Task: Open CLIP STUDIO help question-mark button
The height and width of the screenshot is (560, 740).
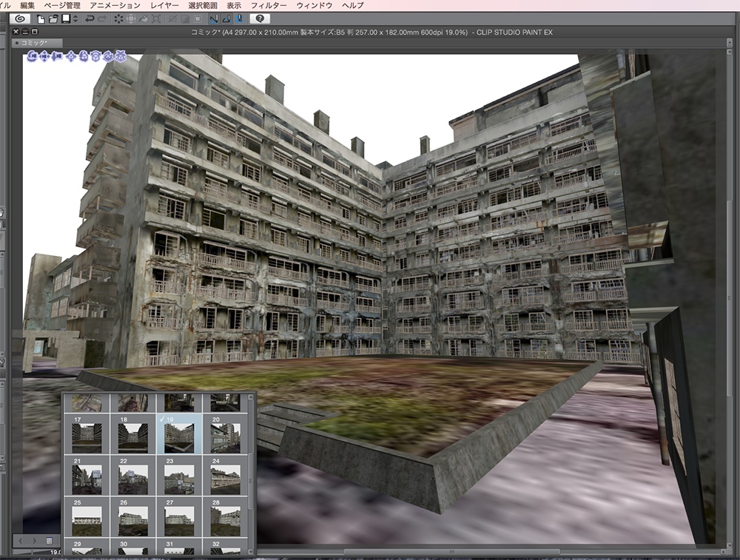Action: 260,19
